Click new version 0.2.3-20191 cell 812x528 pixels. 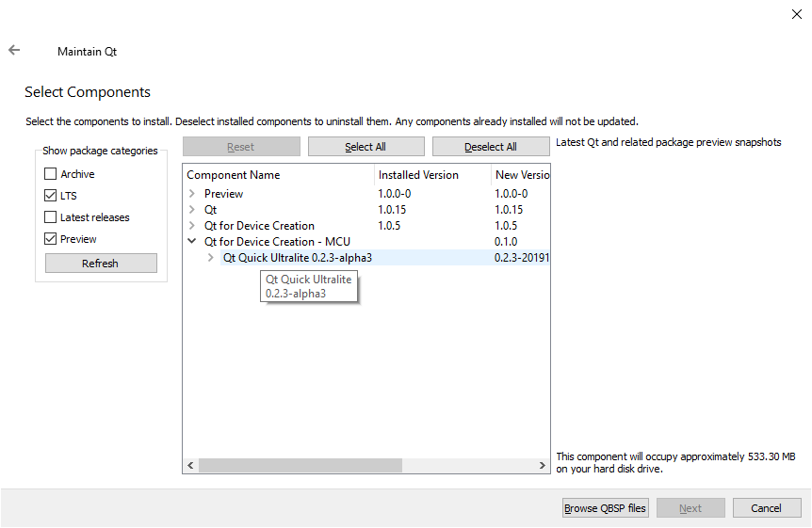[522, 258]
